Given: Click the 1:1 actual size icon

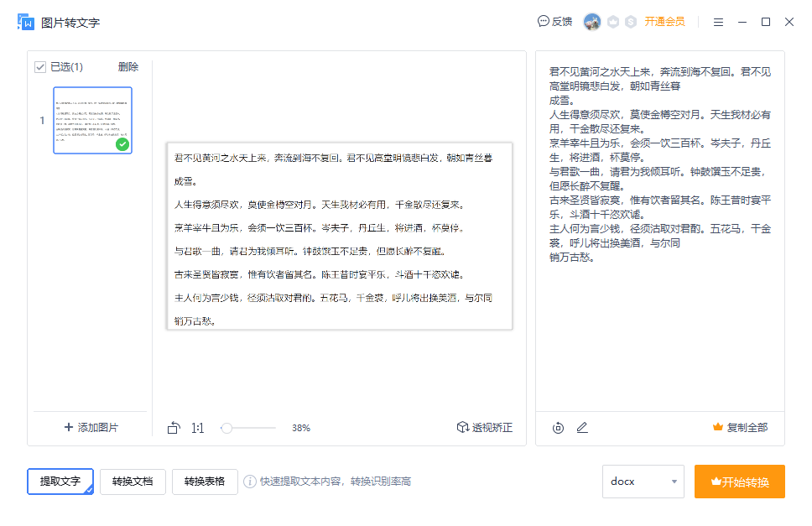Looking at the screenshot, I should click(x=197, y=427).
